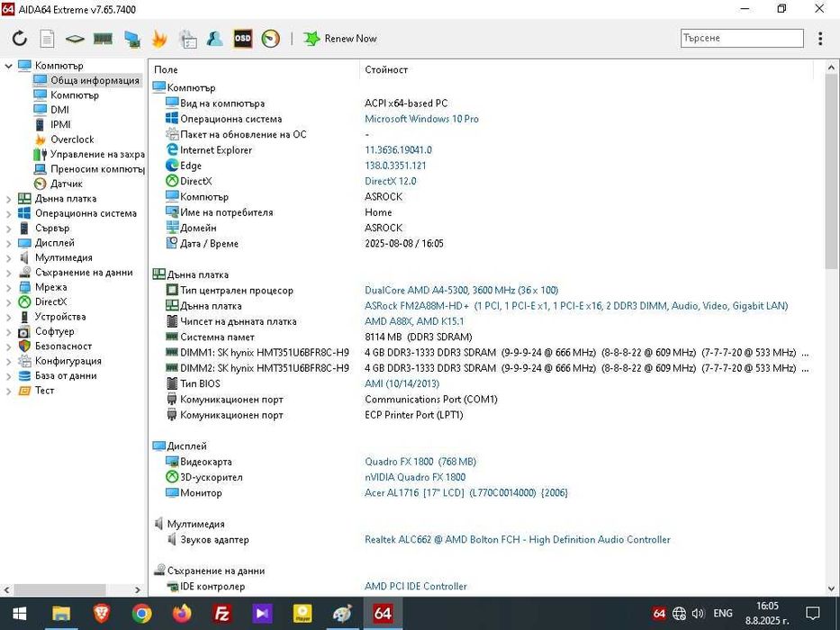Open the memory module toolbar icon

pyautogui.click(x=103, y=39)
